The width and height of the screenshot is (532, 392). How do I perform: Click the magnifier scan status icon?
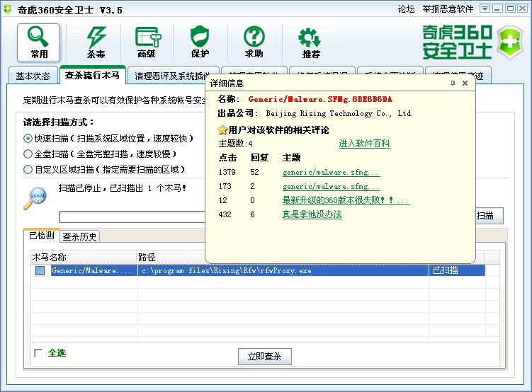click(x=35, y=198)
